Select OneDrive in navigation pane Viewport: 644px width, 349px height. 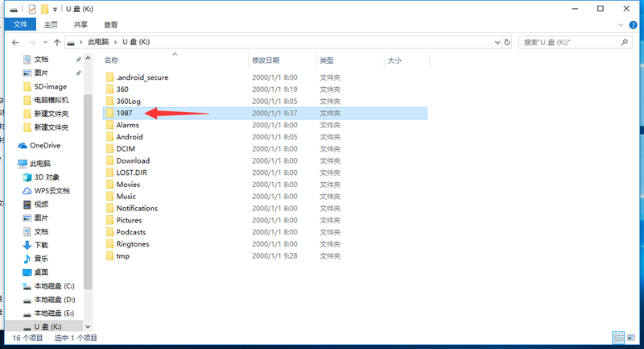pyautogui.click(x=45, y=146)
